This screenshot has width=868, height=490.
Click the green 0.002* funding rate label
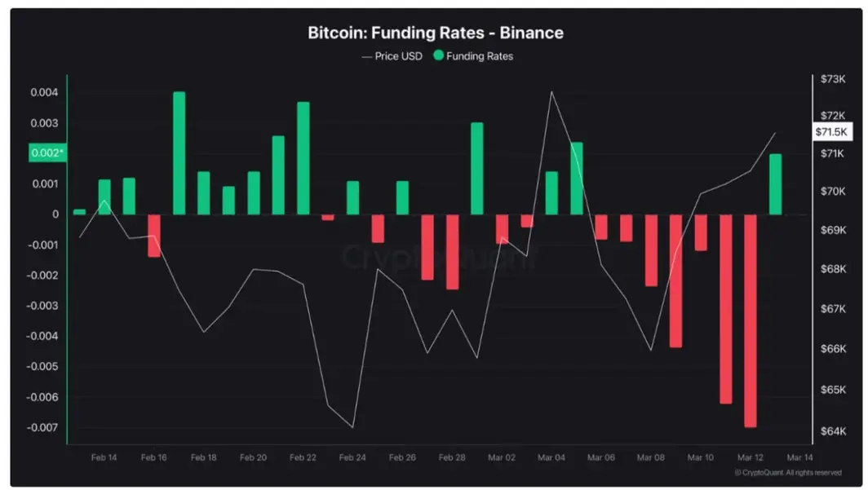(47, 153)
